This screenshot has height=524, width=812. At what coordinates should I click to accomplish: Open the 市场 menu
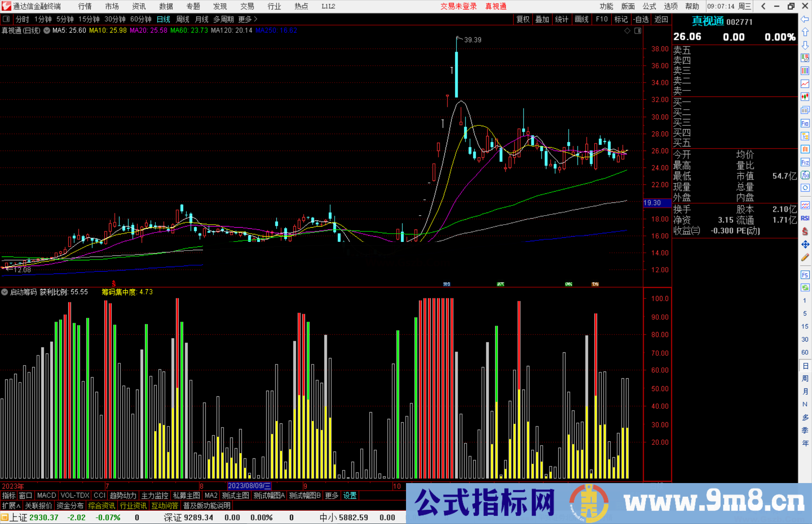pyautogui.click(x=112, y=6)
